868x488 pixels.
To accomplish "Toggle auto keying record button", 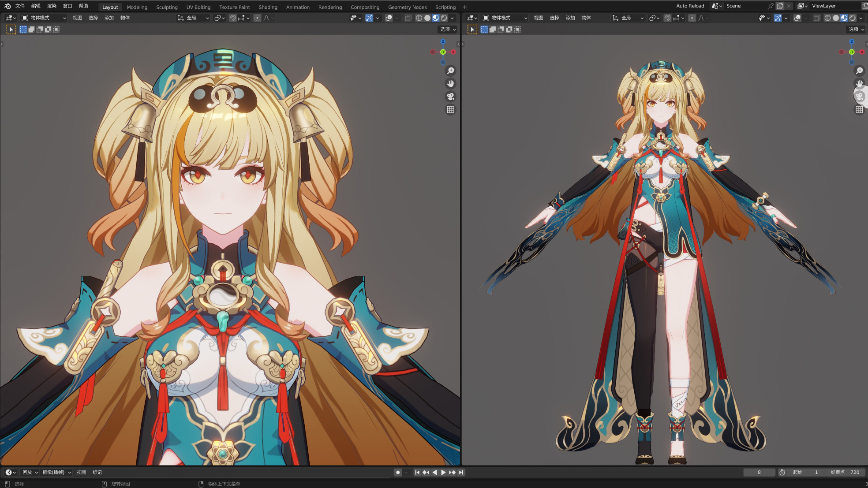I will (x=398, y=472).
